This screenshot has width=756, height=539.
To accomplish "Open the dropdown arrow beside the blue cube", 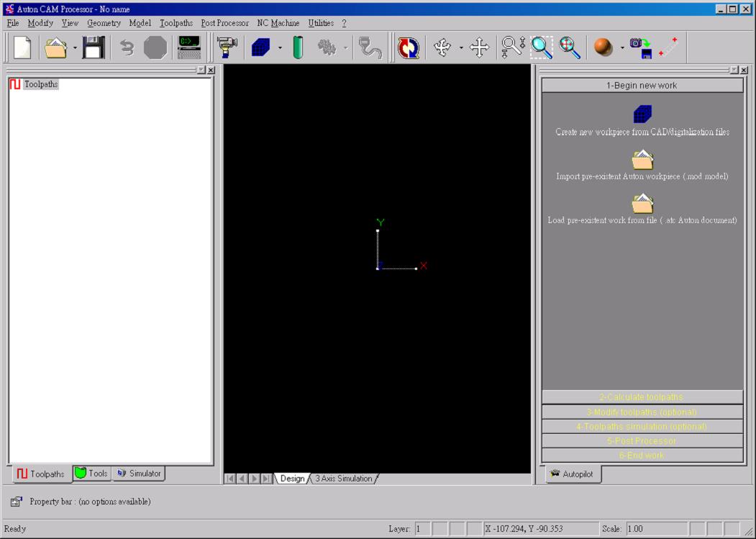I will pyautogui.click(x=280, y=47).
